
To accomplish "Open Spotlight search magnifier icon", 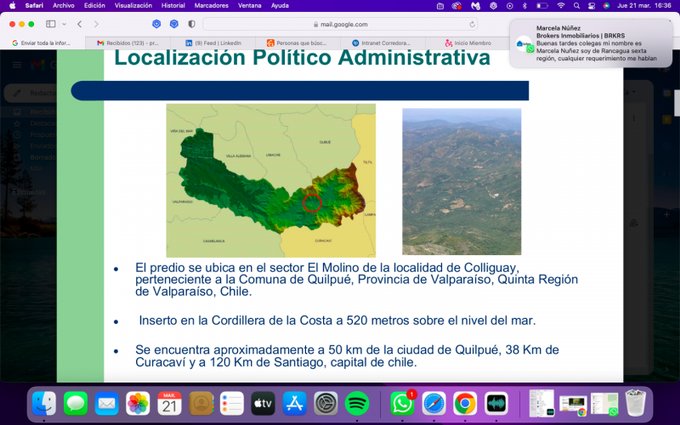I will coord(576,6).
